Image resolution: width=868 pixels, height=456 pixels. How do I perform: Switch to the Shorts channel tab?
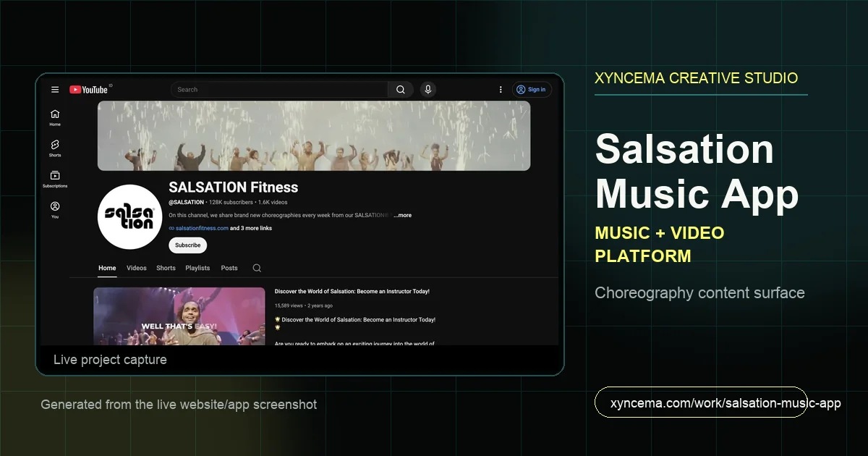pos(166,268)
